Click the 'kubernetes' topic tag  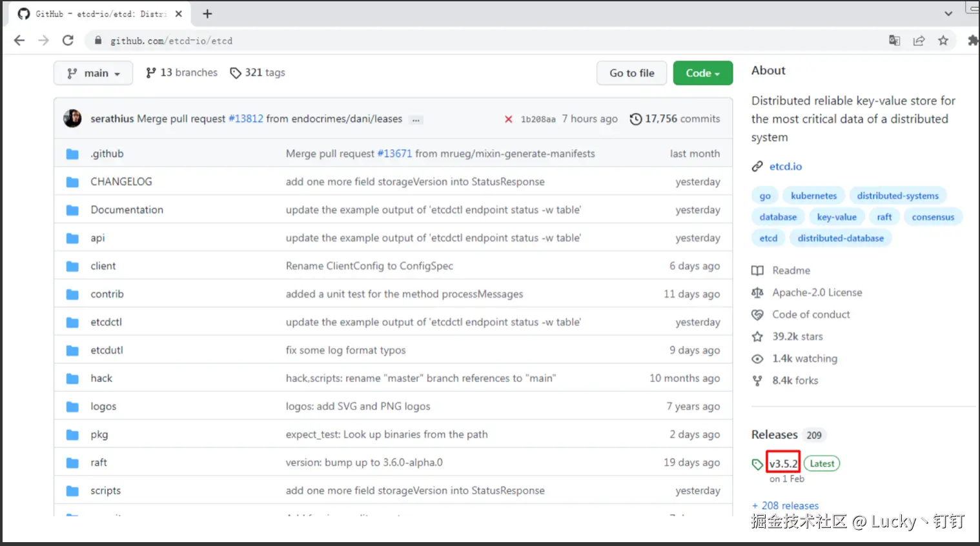pyautogui.click(x=813, y=196)
